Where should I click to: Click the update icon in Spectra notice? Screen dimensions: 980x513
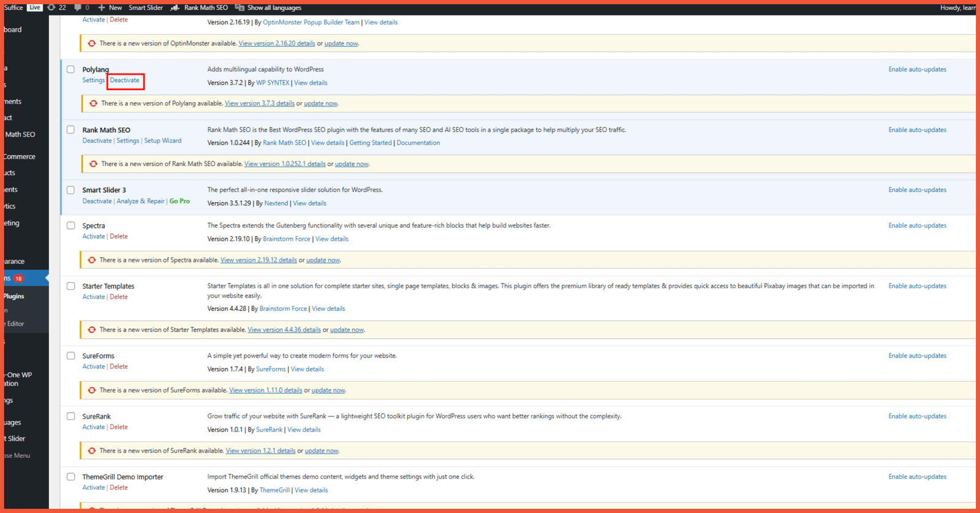[92, 260]
